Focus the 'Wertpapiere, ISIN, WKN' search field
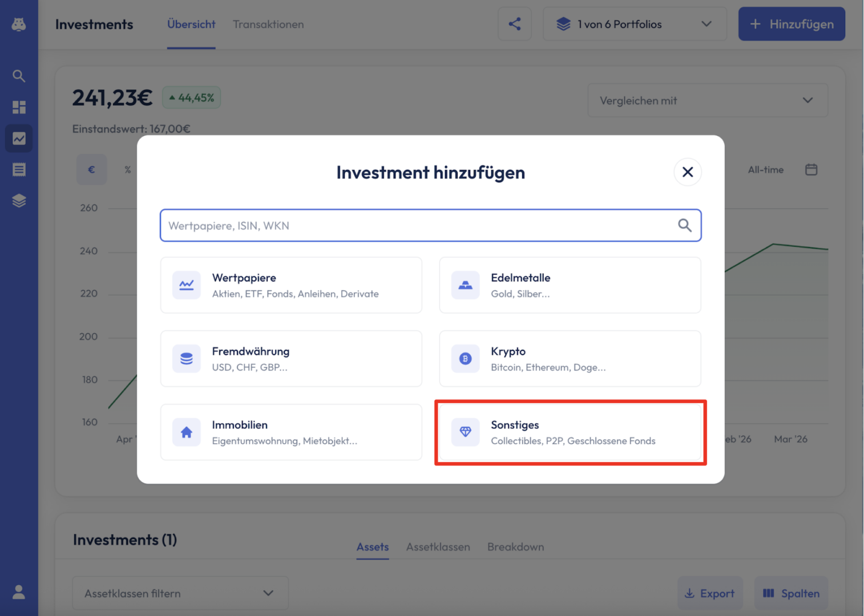Viewport: 864px width, 616px height. click(x=419, y=226)
